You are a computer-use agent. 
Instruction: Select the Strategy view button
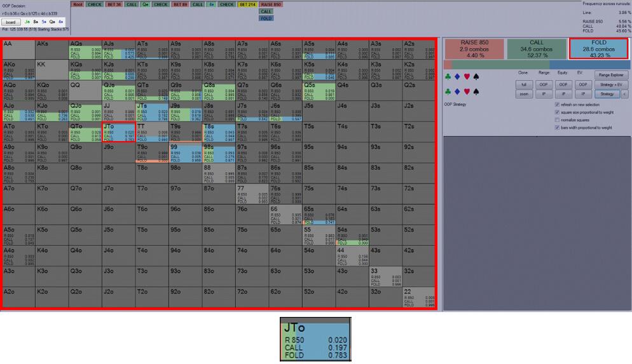point(607,94)
